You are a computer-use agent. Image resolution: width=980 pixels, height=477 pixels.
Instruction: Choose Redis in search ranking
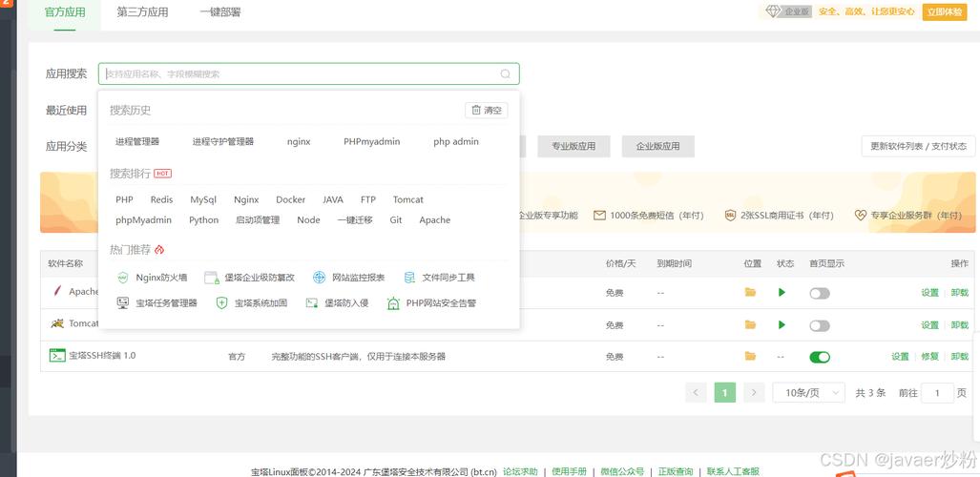point(161,199)
